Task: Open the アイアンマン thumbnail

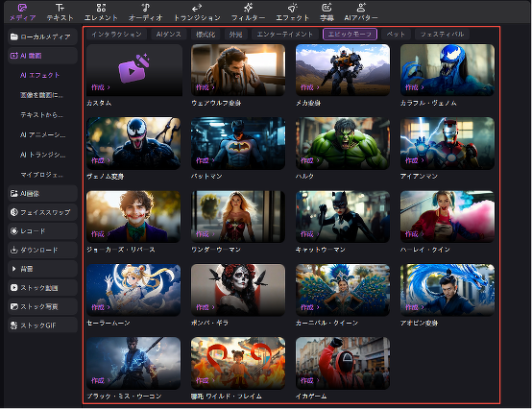Action: coord(447,143)
